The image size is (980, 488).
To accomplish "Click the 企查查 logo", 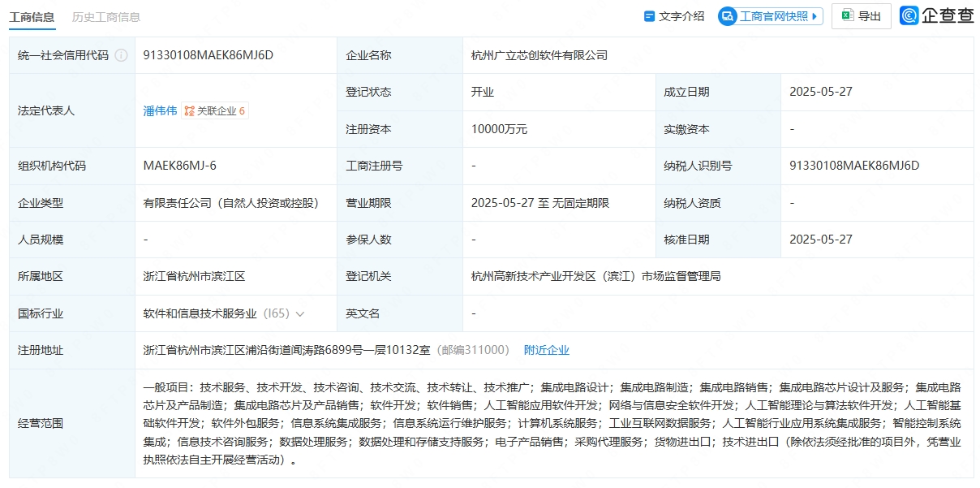I will (x=937, y=15).
